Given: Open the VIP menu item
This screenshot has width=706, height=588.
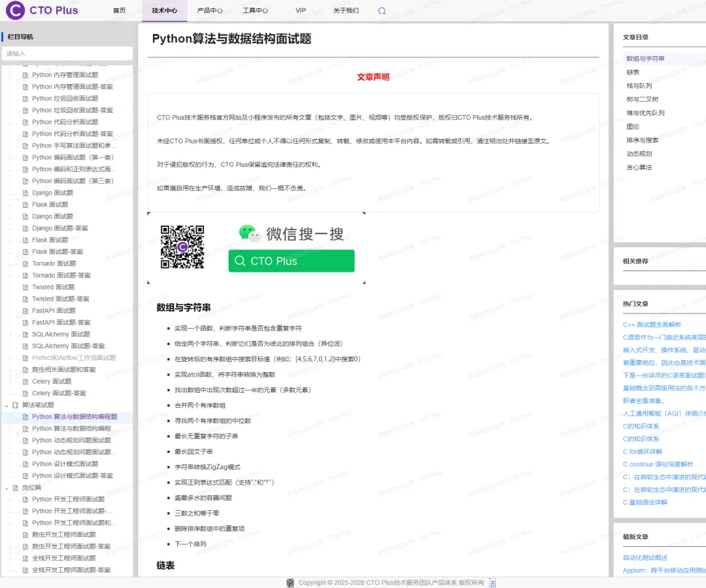Looking at the screenshot, I should tap(301, 10).
